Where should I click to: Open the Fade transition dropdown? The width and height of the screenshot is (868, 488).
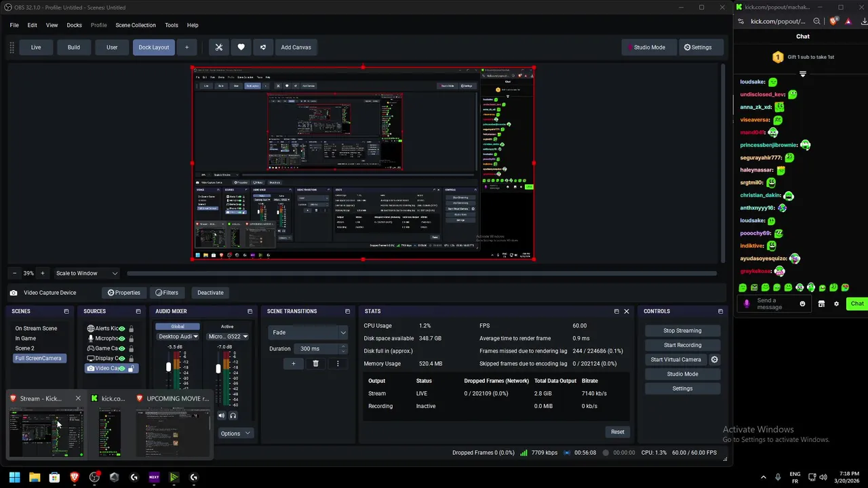[x=308, y=333]
